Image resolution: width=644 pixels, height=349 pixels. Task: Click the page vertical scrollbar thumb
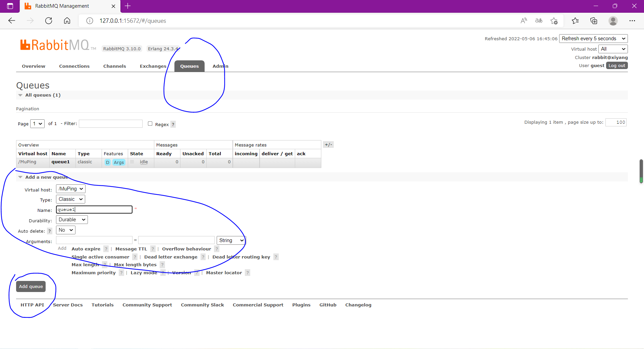(x=641, y=171)
